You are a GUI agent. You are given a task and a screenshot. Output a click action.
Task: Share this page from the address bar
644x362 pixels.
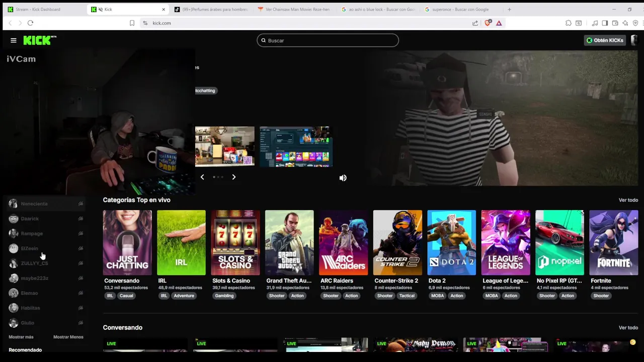pos(475,23)
